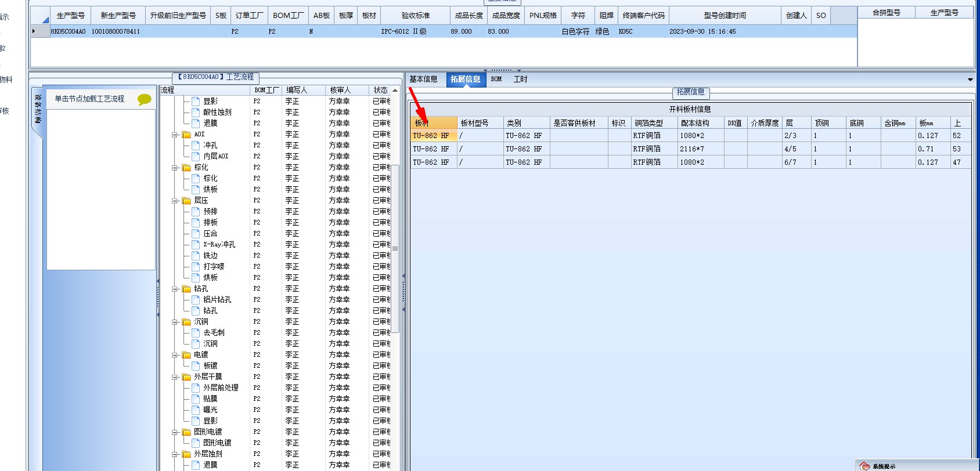Sort by the 生产型号 column header

71,16
